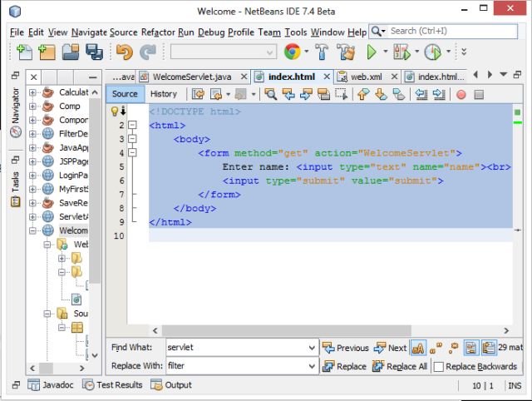Screen dimensions: 532x401
Task: Click the Next match button
Action: 390,348
